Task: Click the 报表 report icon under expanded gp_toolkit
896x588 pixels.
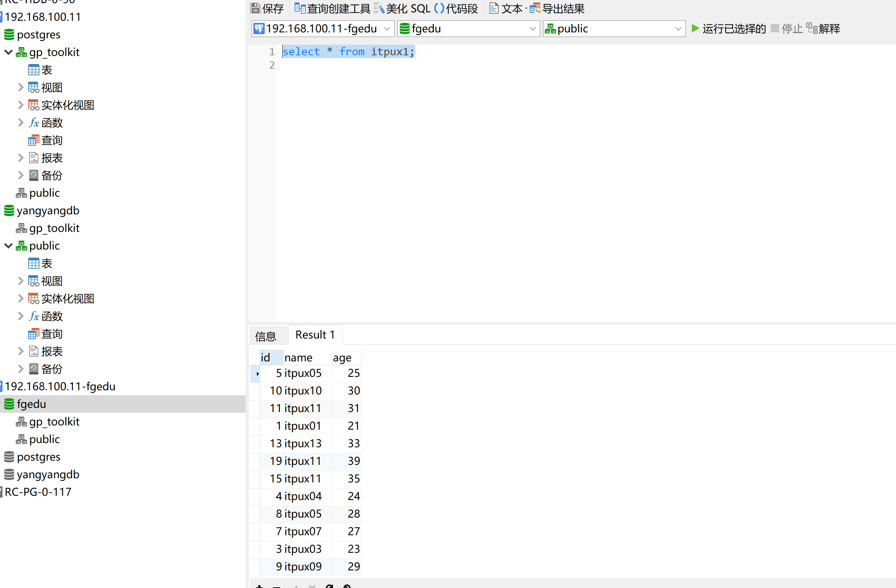Action: point(33,158)
